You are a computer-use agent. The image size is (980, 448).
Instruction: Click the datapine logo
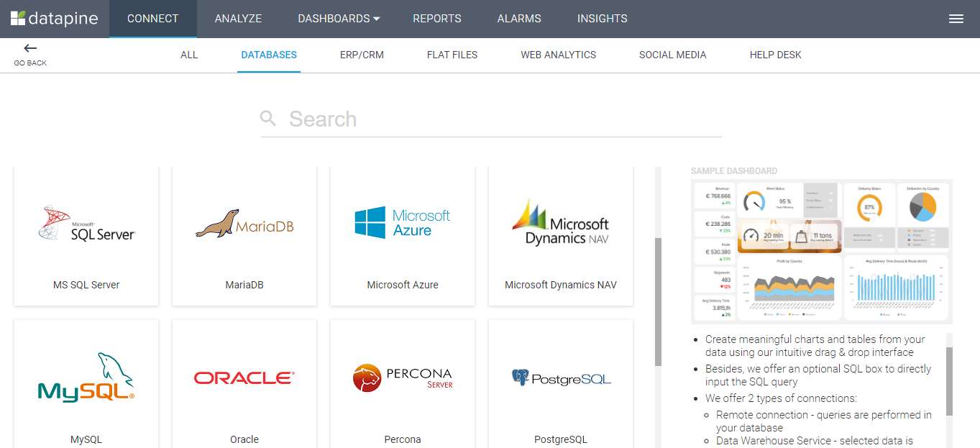(55, 19)
